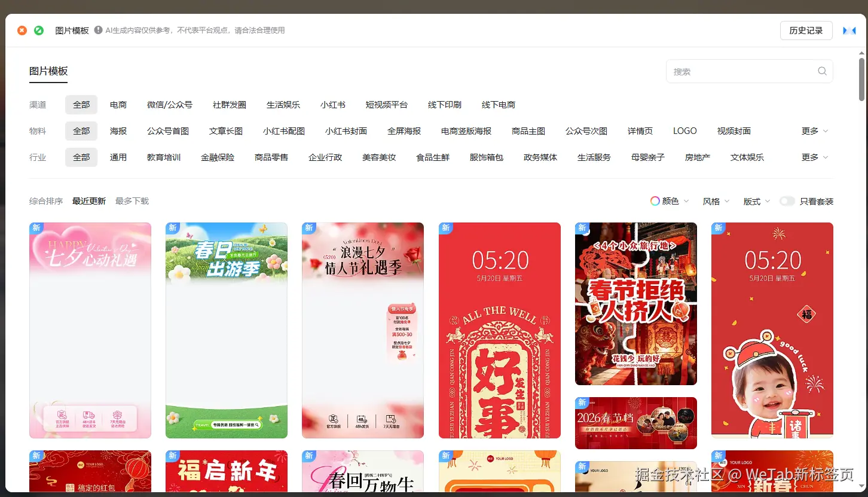Expand 更多 in the 物料 row
The image size is (868, 497).
[815, 131]
